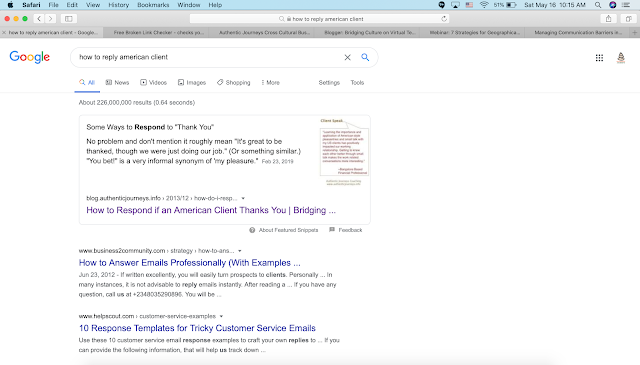Screen dimensions: 640x365
Task: Open the Window menu
Action: click(189, 5)
